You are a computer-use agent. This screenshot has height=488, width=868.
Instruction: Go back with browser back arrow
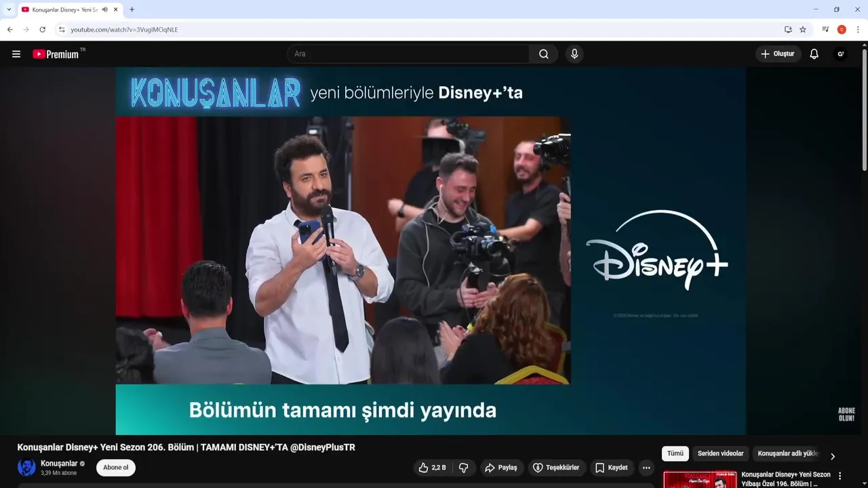[x=9, y=30]
